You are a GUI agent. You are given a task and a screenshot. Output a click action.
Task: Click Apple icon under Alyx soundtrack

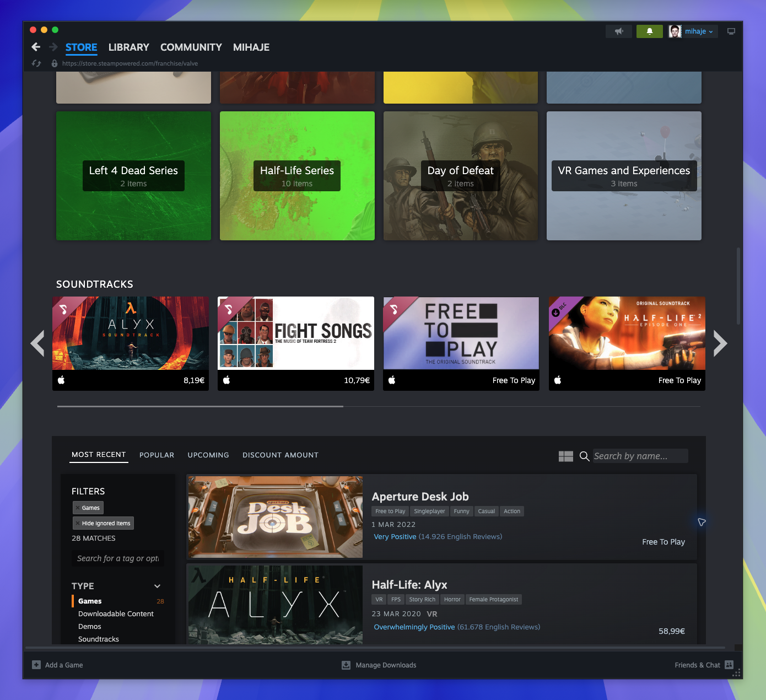61,380
